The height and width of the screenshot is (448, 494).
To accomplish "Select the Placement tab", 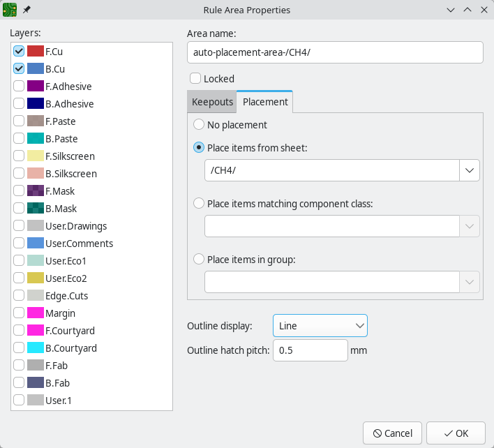I will pos(265,102).
